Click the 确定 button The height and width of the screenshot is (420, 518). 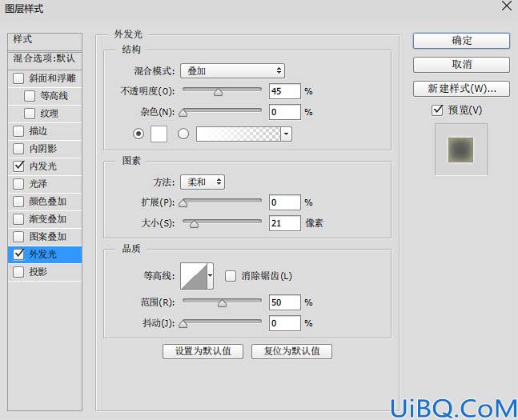(461, 41)
